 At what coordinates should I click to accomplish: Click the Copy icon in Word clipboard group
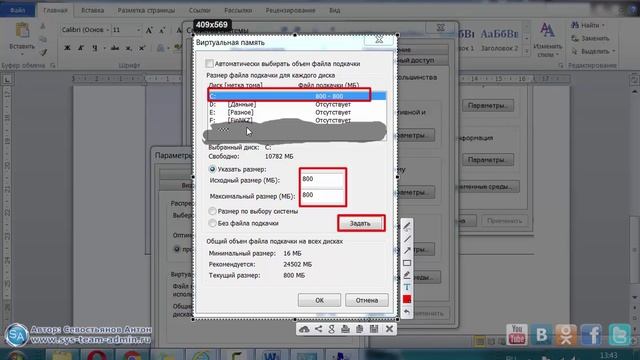coord(43,39)
